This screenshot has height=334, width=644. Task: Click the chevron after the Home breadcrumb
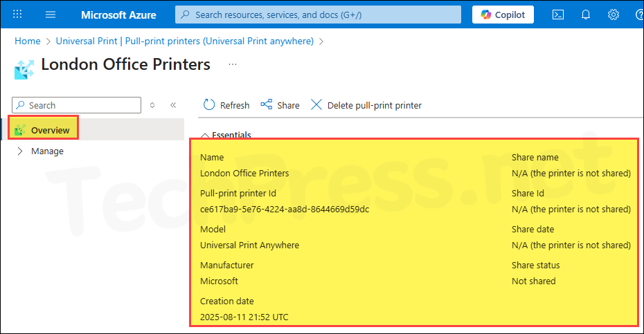tap(48, 41)
